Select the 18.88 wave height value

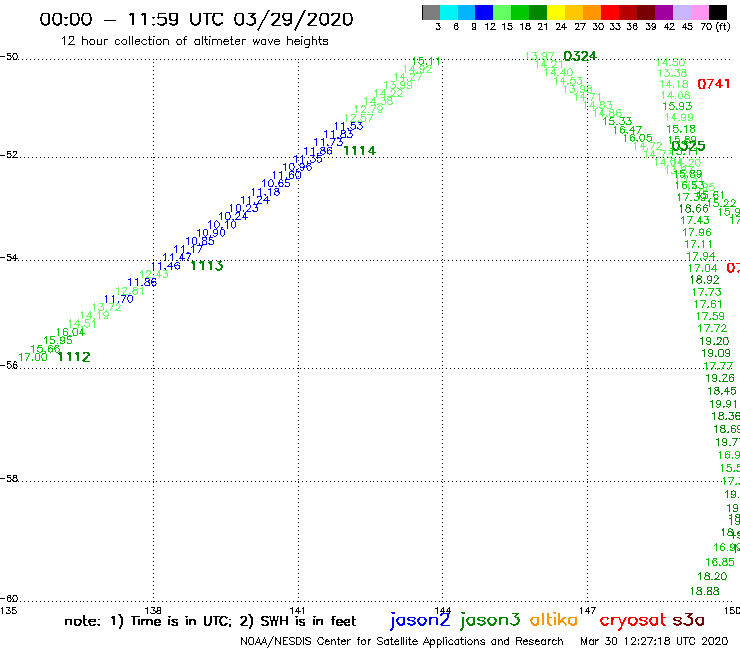click(705, 591)
